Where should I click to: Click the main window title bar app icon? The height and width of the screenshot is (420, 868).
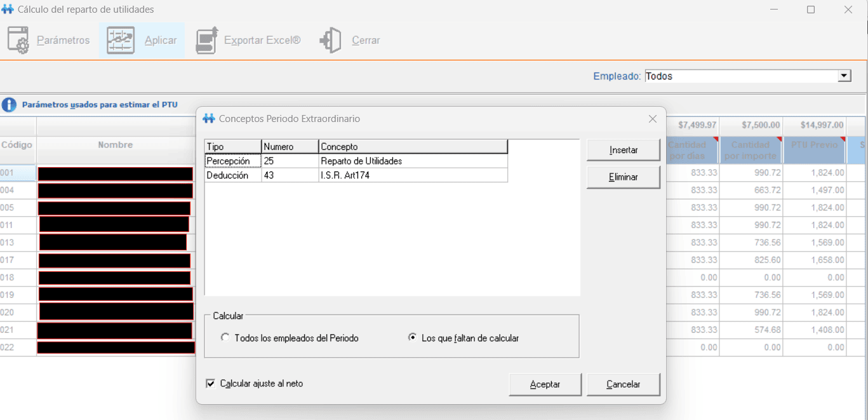click(8, 10)
